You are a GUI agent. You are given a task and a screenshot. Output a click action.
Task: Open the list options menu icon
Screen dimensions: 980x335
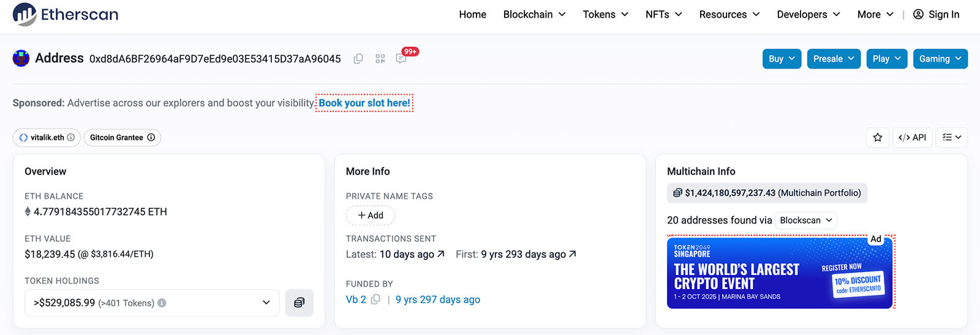[x=951, y=138]
